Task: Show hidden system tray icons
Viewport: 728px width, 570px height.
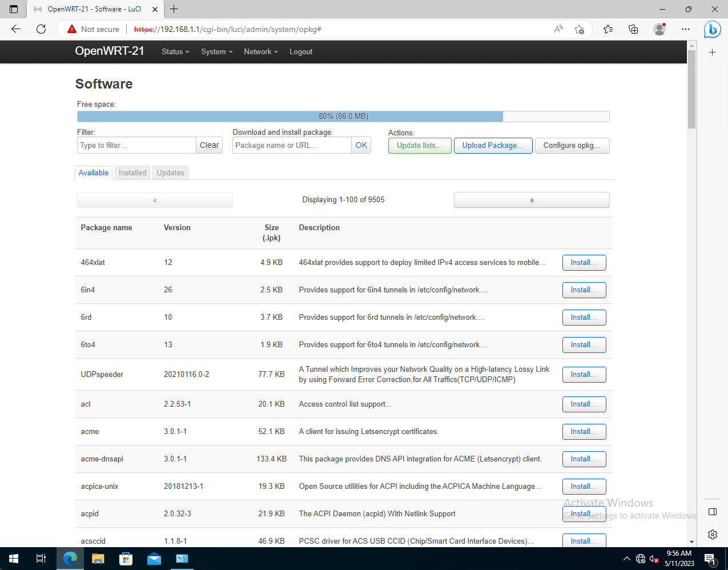Action: pos(626,559)
